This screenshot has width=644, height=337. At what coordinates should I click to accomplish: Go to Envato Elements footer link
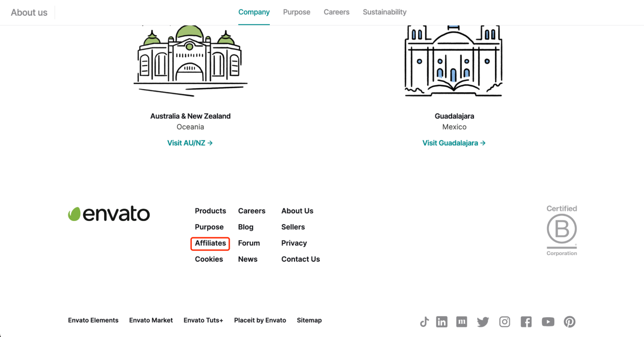point(93,320)
